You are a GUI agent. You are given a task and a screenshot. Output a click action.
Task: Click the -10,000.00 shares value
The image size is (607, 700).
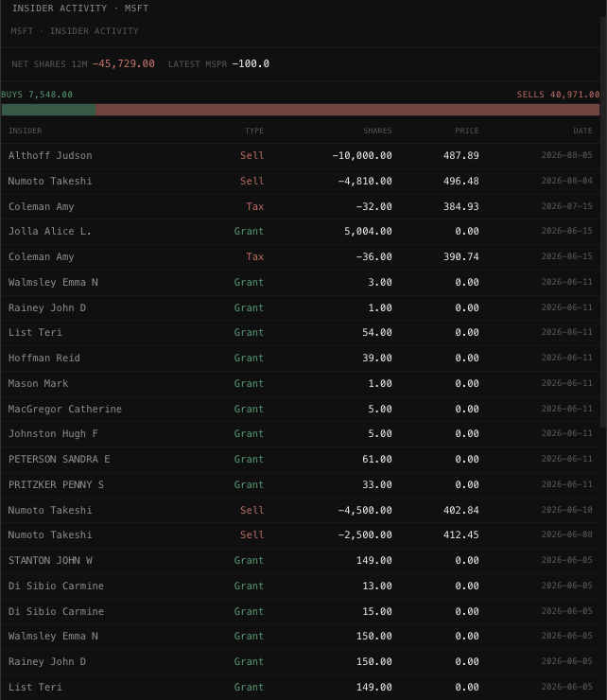(362, 156)
